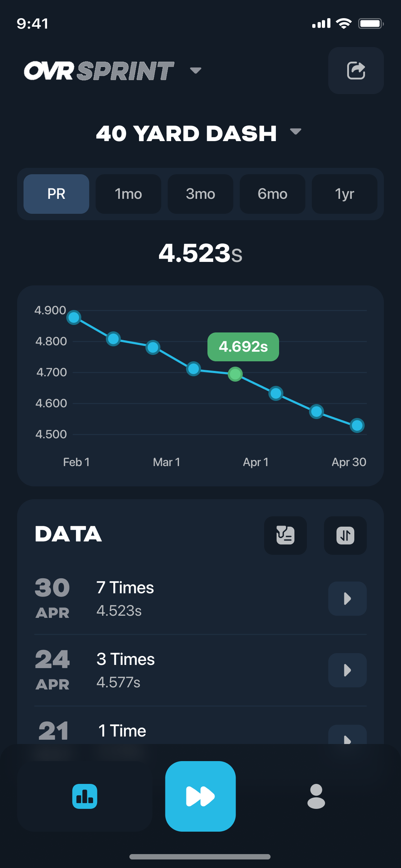This screenshot has width=401, height=868.
Task: Tap the share icon button
Action: tap(356, 71)
